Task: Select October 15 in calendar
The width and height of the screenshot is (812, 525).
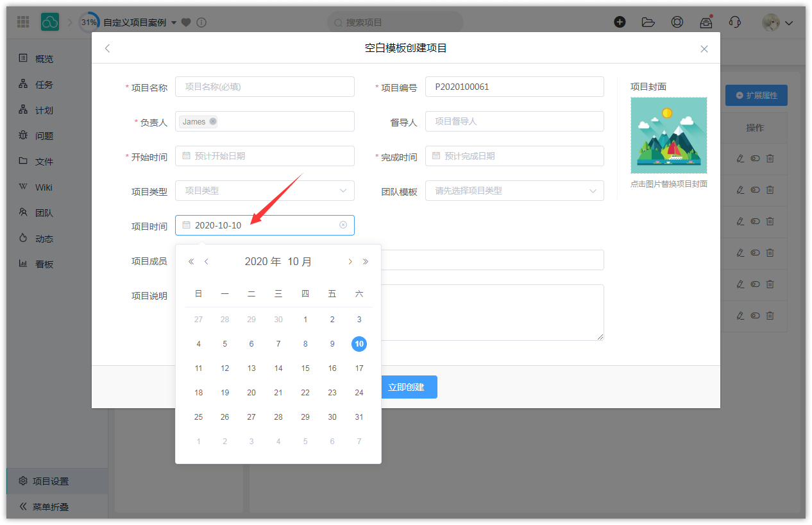Action: [x=305, y=368]
